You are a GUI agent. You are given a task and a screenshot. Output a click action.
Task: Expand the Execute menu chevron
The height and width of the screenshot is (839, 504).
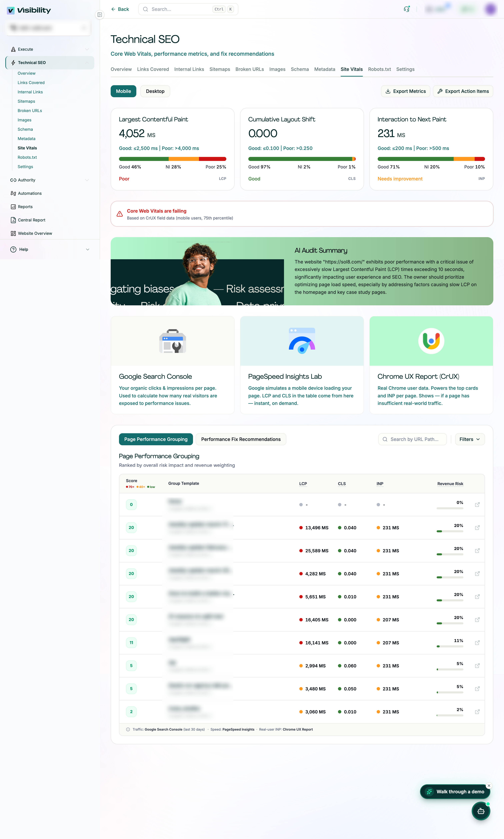coord(87,49)
